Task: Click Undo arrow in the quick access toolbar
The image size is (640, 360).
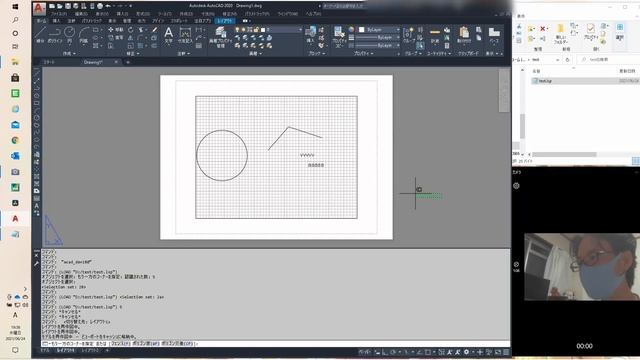Action: pyautogui.click(x=108, y=6)
